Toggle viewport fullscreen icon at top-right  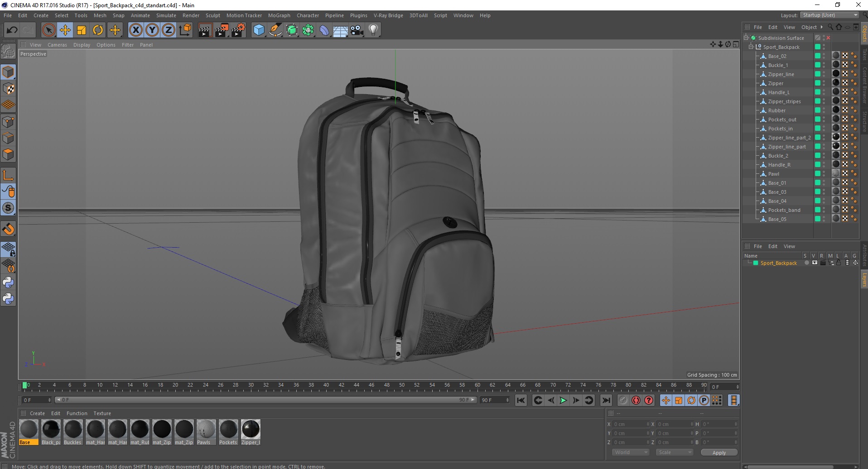(x=736, y=44)
